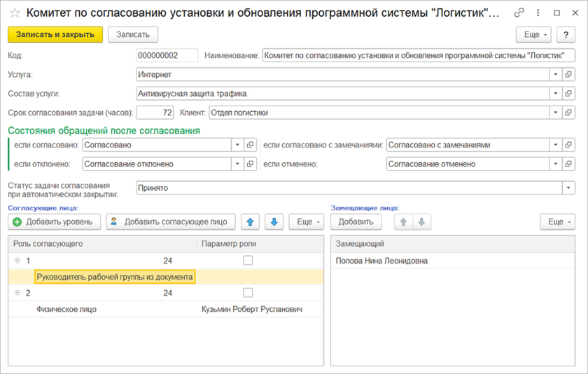The height and width of the screenshot is (374, 588).
Task: Check the parameter box for level 1
Action: [x=247, y=261]
